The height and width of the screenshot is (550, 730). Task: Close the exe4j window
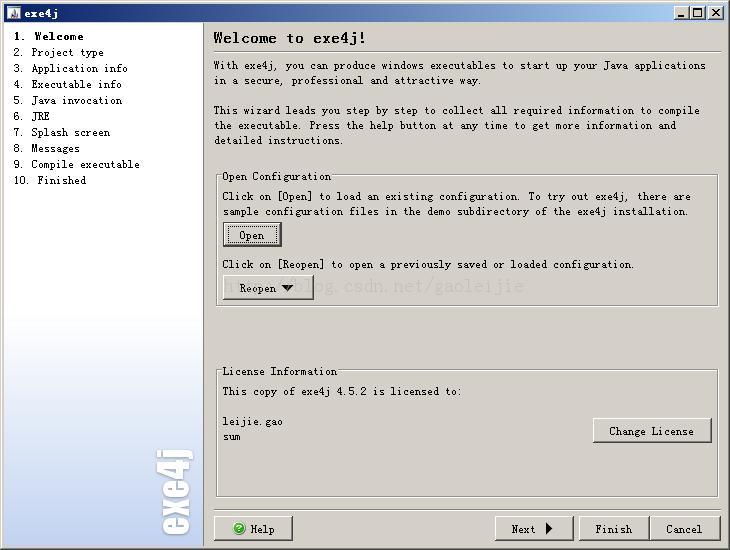pyautogui.click(x=716, y=13)
